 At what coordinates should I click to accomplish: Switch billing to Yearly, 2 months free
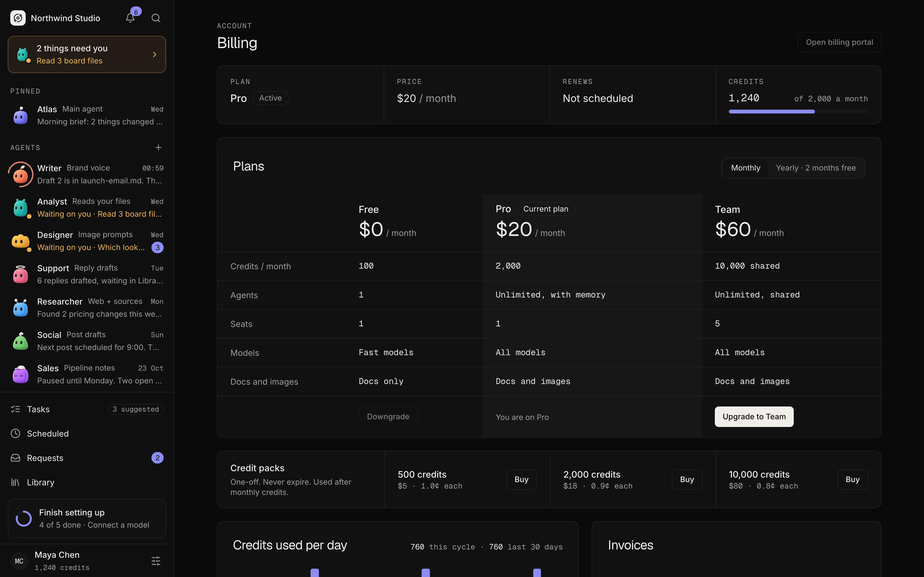(816, 168)
